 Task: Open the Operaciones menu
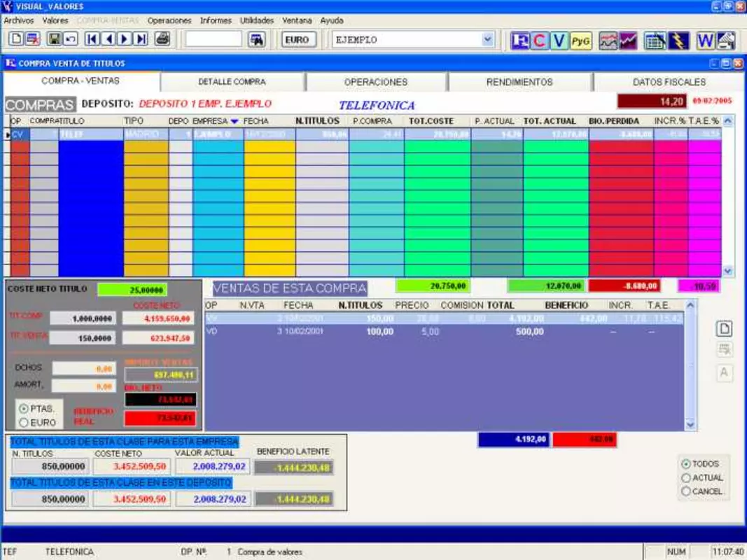pyautogui.click(x=169, y=20)
